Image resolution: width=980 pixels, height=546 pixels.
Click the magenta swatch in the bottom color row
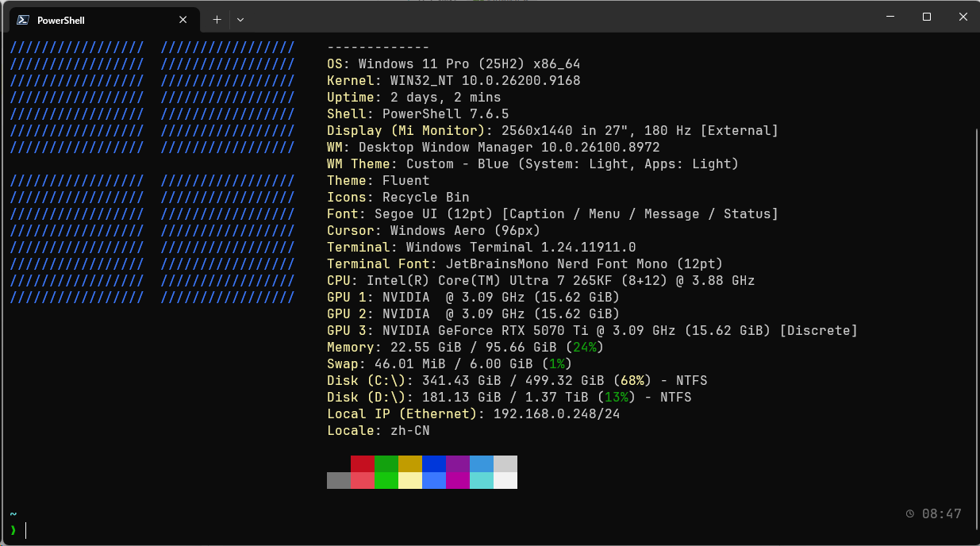tap(458, 480)
